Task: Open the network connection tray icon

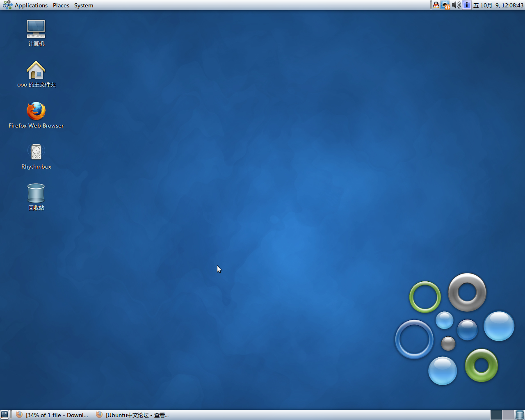Action: pos(446,5)
